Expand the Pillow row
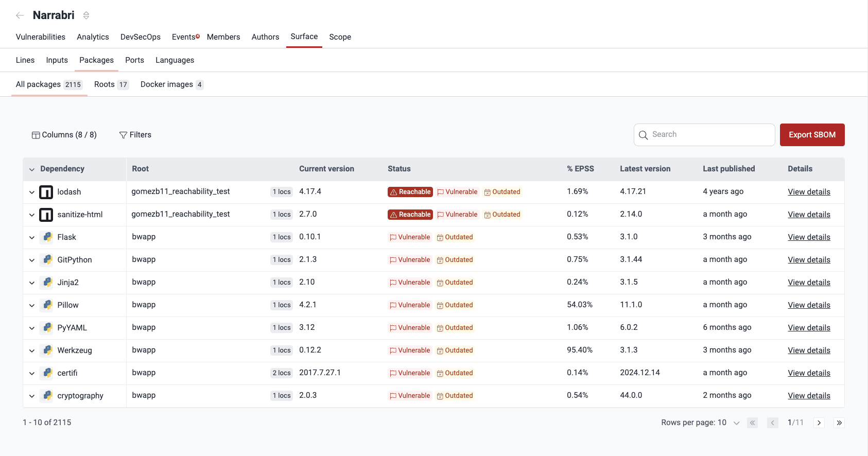Screen dimensions: 868x456 click(x=32, y=306)
